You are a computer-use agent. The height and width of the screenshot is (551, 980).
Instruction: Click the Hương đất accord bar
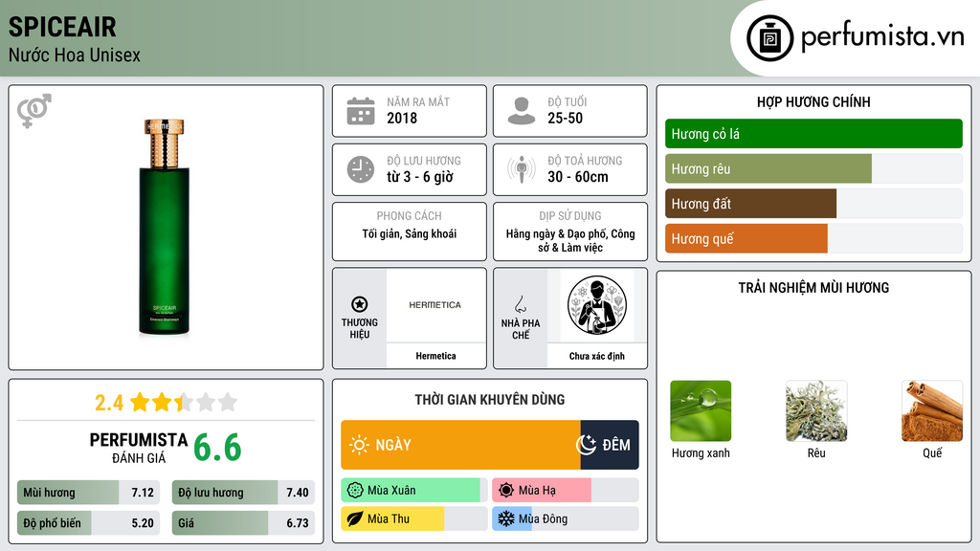(813, 204)
